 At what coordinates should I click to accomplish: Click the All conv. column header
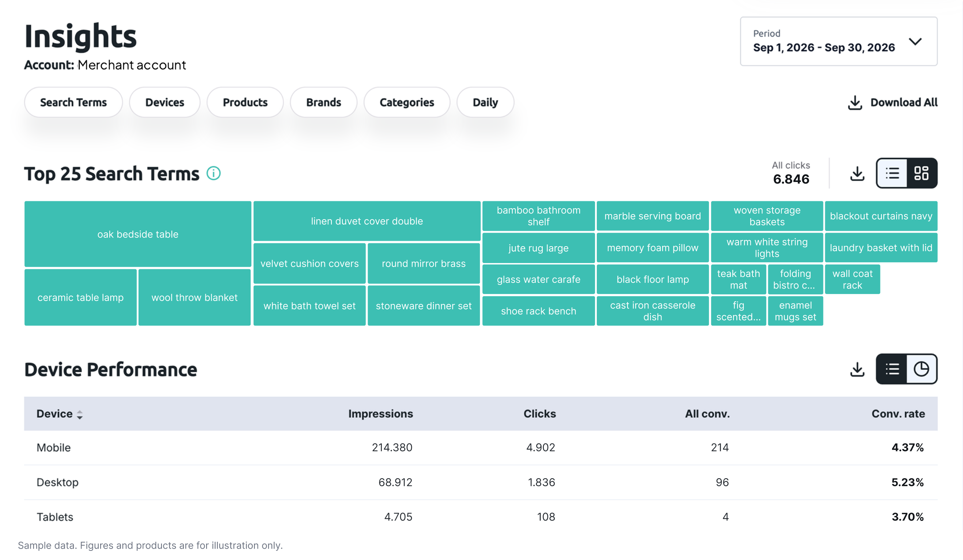point(707,414)
